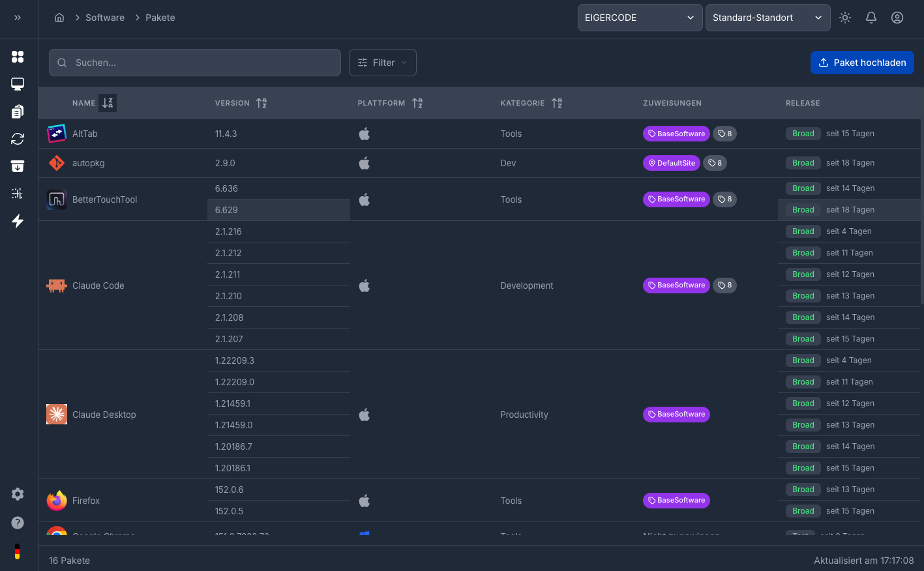Click the Claude Desktop app icon
Viewport: 924px width, 571px height.
tap(57, 415)
